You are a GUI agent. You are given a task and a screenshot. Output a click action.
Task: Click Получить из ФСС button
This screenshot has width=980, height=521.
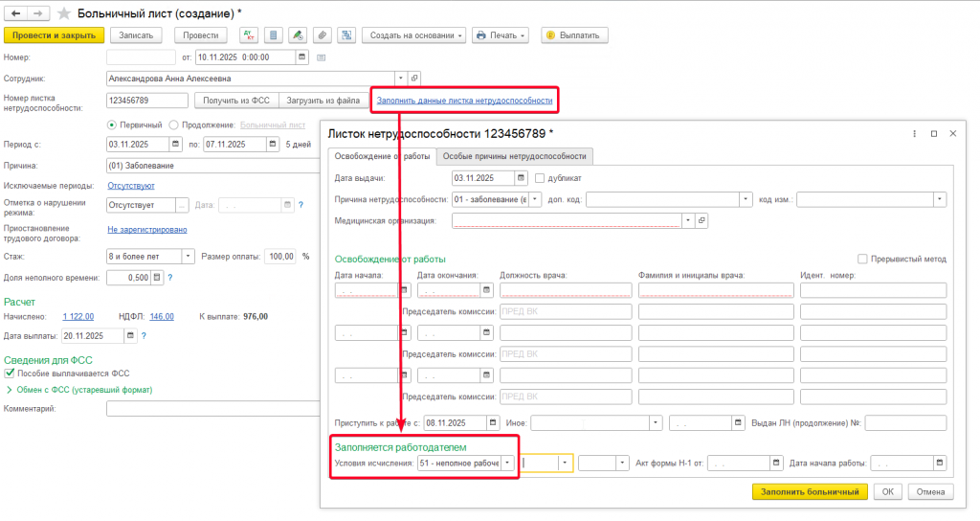(236, 100)
